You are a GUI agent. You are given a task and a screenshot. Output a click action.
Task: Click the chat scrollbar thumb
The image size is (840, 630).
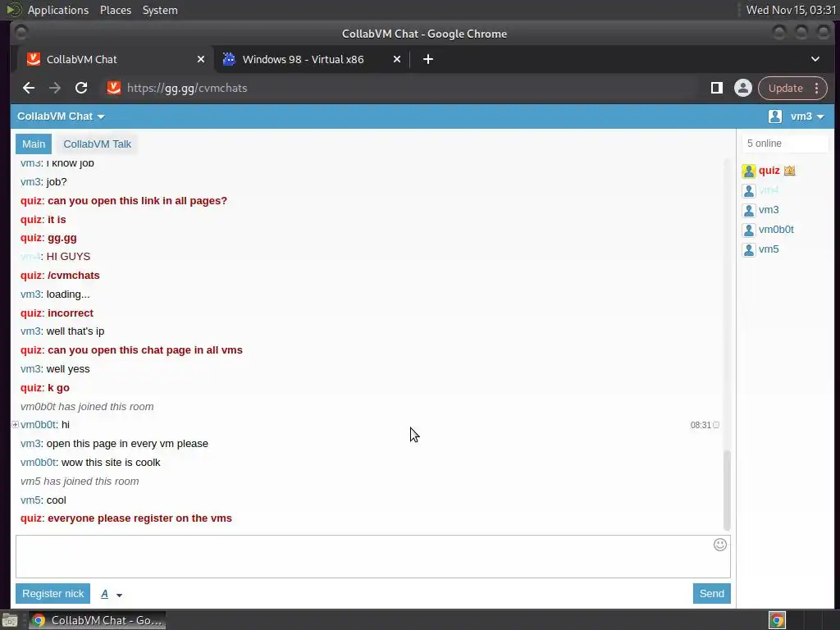coord(727,490)
